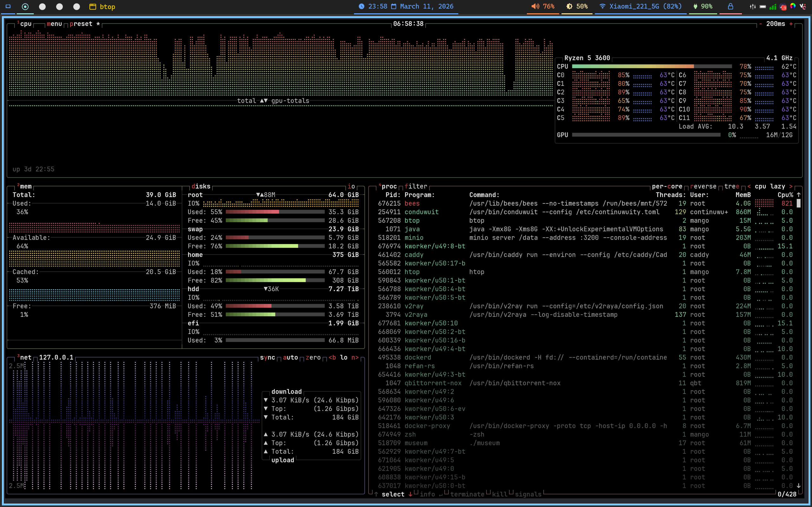
Task: Toggle tree view in proc panel
Action: click(731, 186)
